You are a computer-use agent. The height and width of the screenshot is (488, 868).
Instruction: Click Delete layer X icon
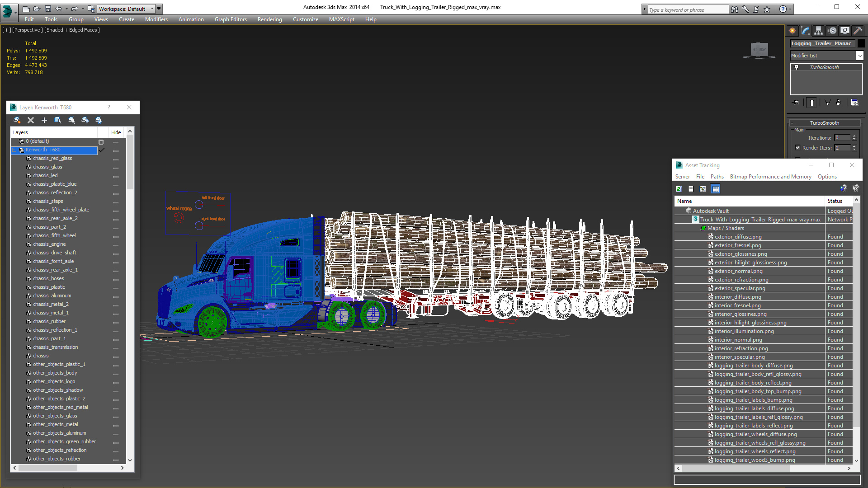[x=31, y=120]
